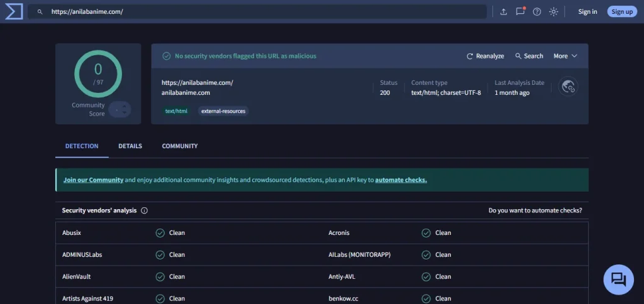
Task: Switch to the DETAILS tab
Action: coord(130,146)
